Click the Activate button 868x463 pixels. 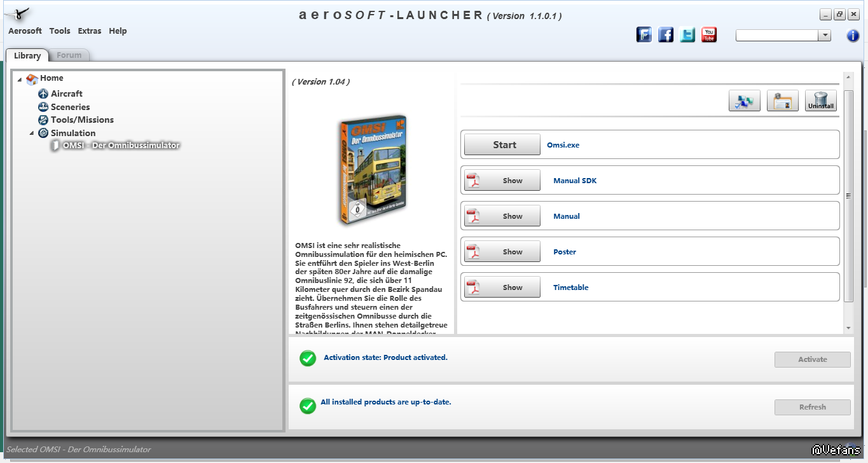tap(813, 359)
